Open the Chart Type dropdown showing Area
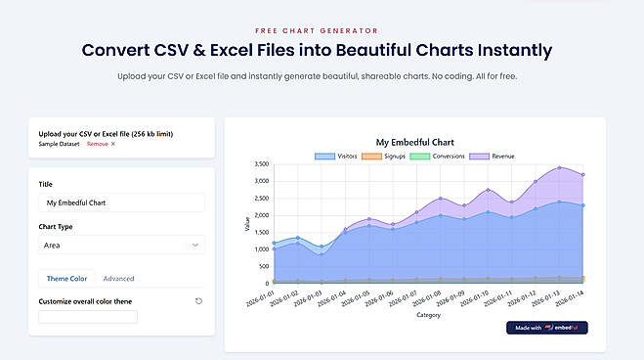This screenshot has width=644, height=360. click(x=121, y=245)
